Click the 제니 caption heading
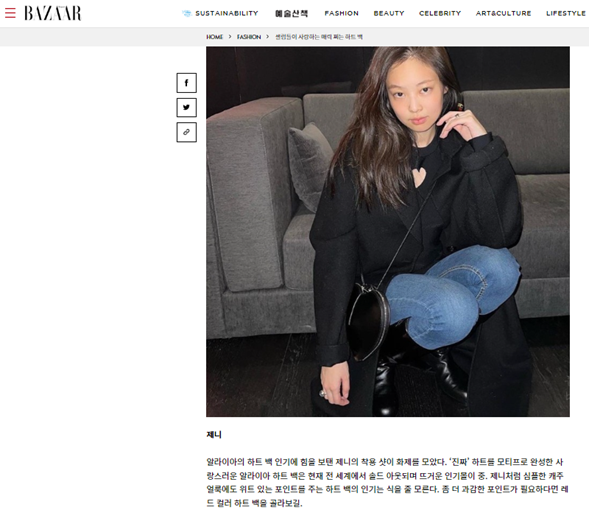589x510 pixels. pos(214,435)
